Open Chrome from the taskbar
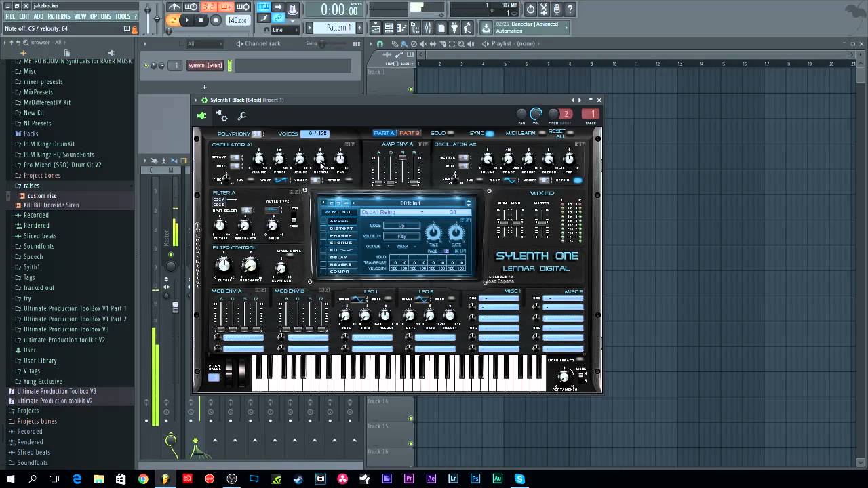This screenshot has width=868, height=488. pos(143,479)
